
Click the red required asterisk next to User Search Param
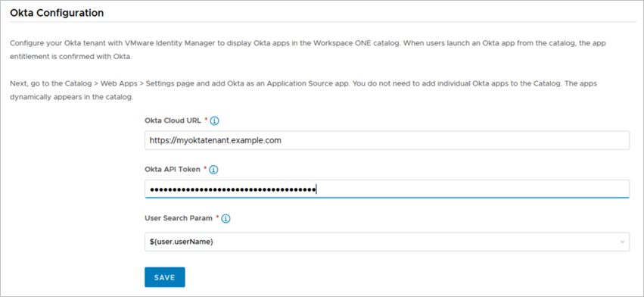pos(218,217)
